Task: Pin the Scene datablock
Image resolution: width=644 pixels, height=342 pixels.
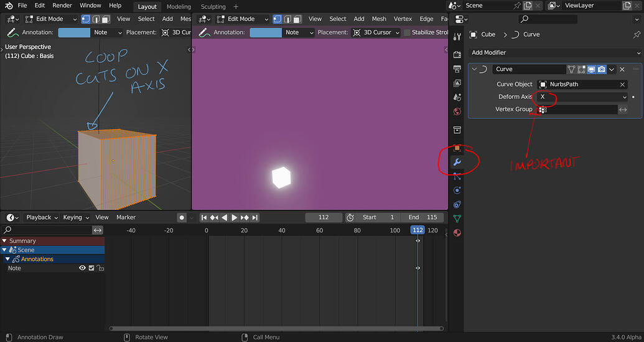Action: click(x=517, y=6)
